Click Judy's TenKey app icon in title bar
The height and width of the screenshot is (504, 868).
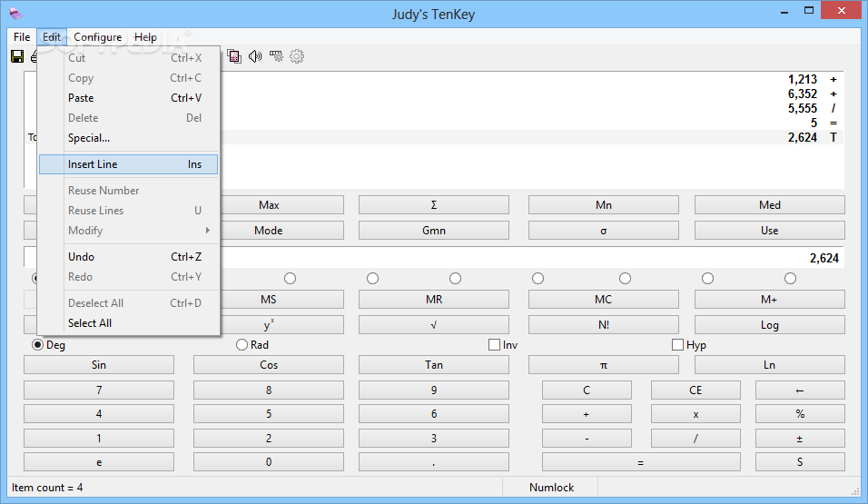tap(16, 14)
